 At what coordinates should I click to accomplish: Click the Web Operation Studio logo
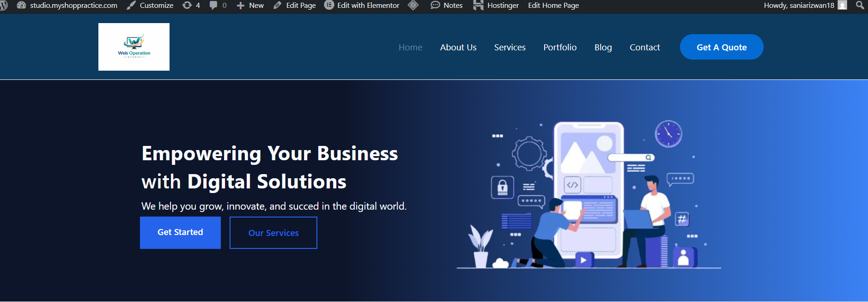[134, 47]
